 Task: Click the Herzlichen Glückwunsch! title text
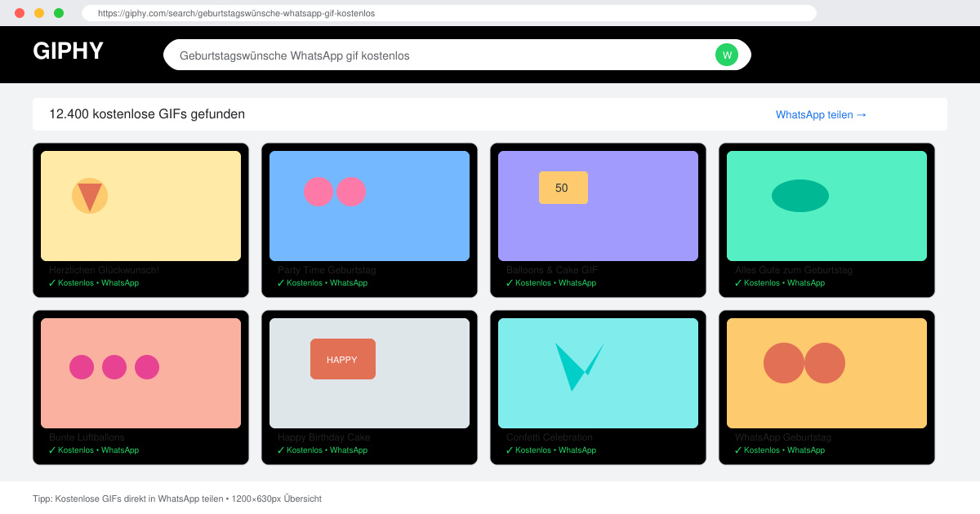point(104,270)
